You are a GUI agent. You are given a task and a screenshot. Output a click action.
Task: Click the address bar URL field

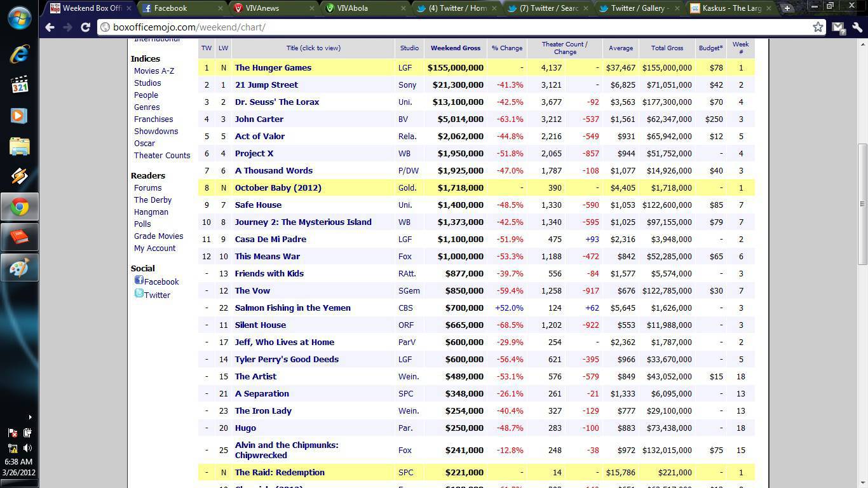point(454,27)
